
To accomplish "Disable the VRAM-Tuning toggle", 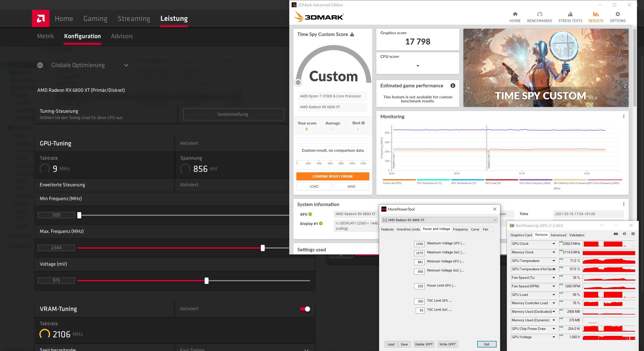I will (x=305, y=309).
